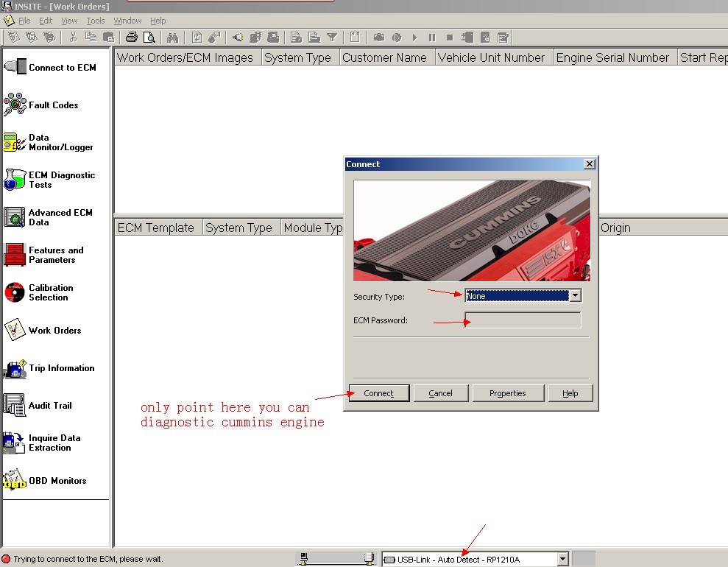Cancel the Connect dialog
Image resolution: width=728 pixels, height=567 pixels.
(x=440, y=393)
